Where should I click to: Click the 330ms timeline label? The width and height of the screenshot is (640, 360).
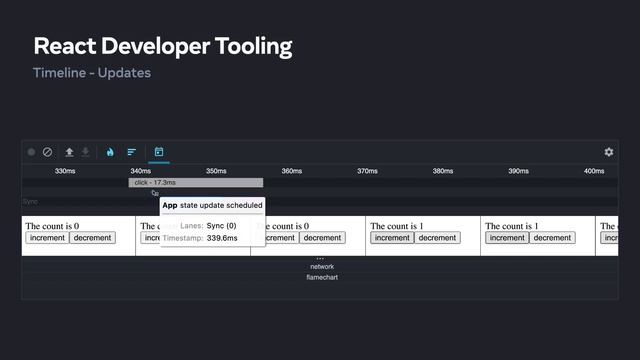pyautogui.click(x=65, y=171)
